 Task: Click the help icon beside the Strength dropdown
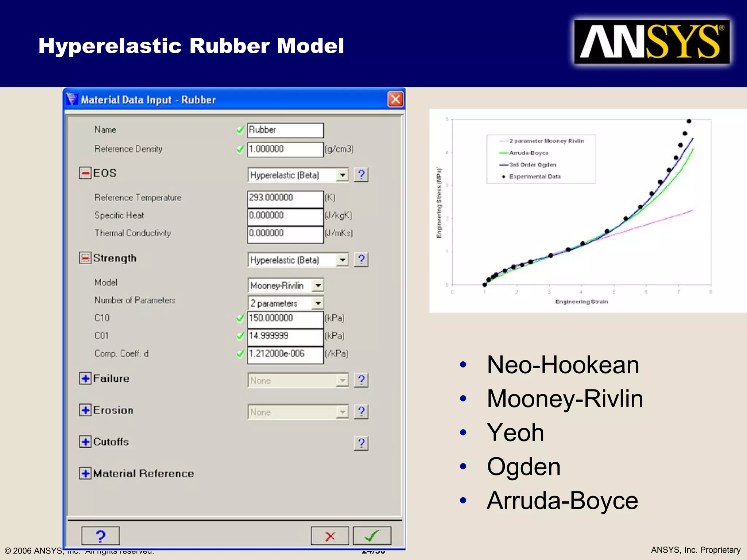[361, 260]
